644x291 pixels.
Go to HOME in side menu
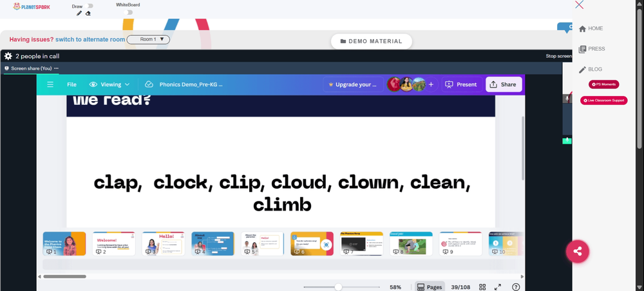pos(591,28)
